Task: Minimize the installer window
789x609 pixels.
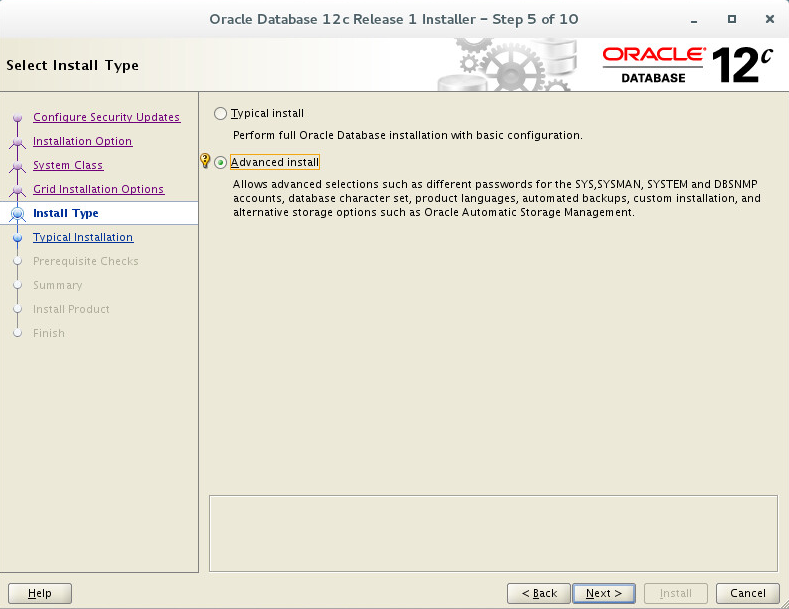Action: [x=694, y=20]
